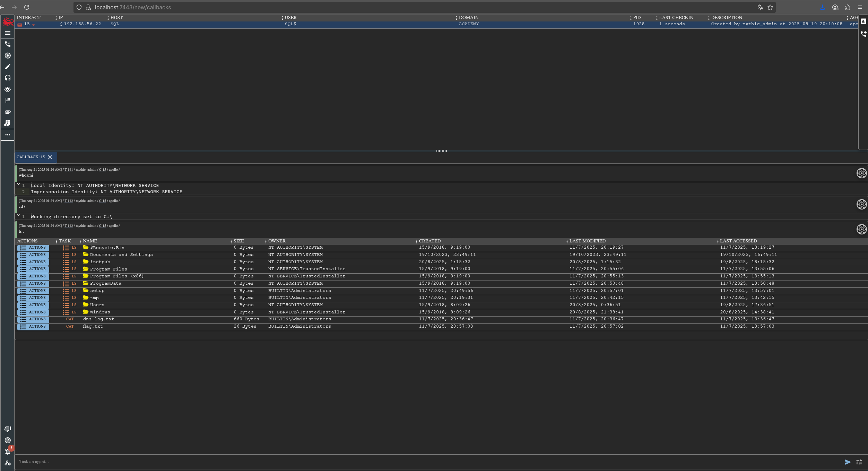
Task: Open the user settings icon at sidebar bottom
Action: coord(8,463)
